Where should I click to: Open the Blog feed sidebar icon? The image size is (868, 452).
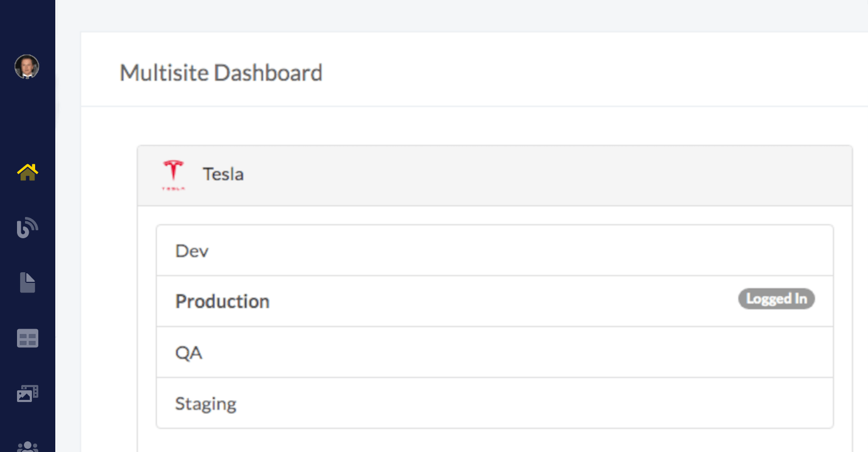pyautogui.click(x=28, y=228)
